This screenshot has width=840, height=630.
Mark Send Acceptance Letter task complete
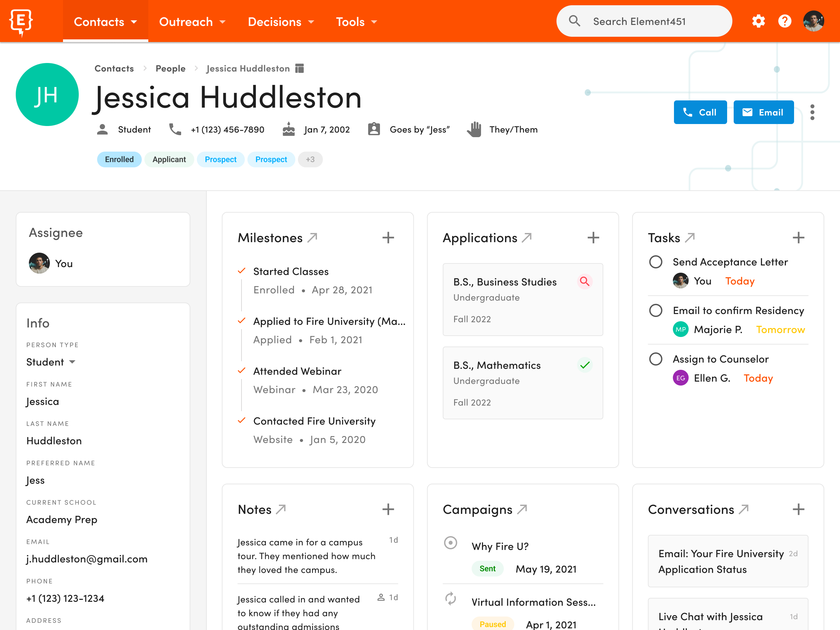(x=656, y=262)
